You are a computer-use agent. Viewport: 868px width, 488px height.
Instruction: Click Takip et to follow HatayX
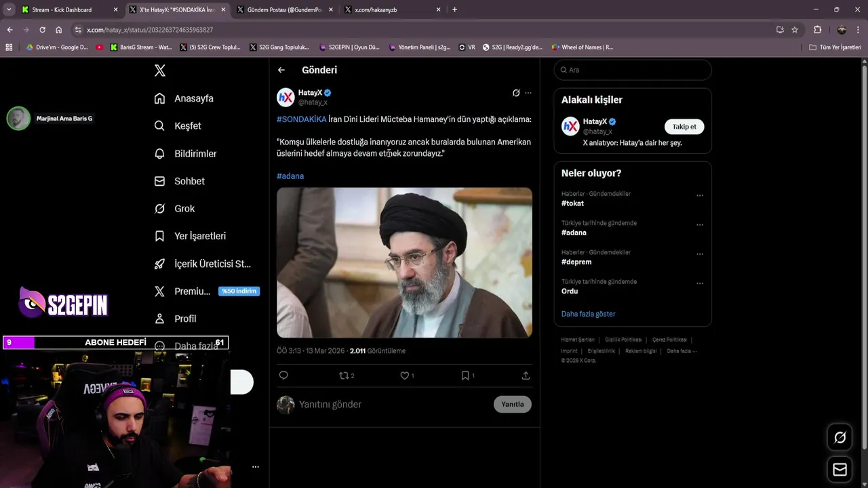point(684,127)
